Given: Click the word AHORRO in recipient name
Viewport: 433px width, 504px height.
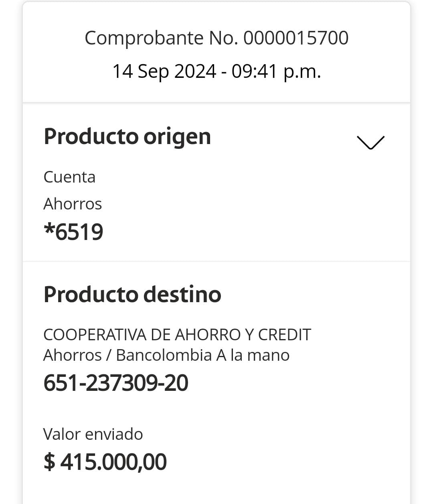Looking at the screenshot, I should (208, 335).
